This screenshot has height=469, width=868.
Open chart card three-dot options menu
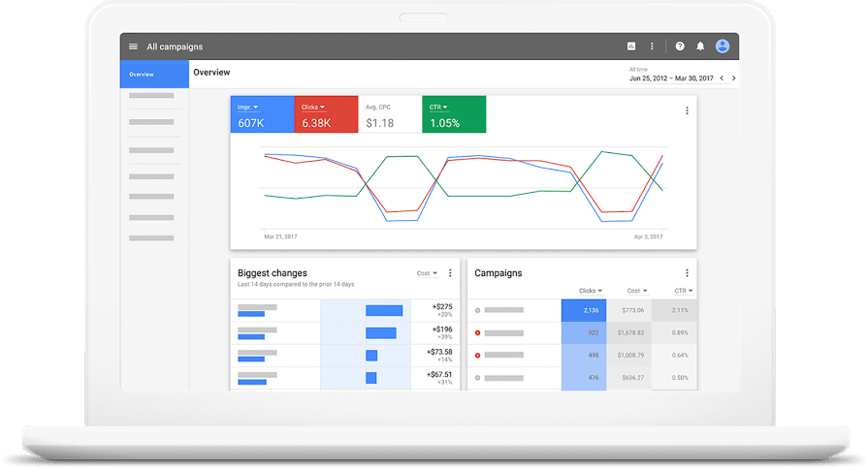[x=687, y=110]
